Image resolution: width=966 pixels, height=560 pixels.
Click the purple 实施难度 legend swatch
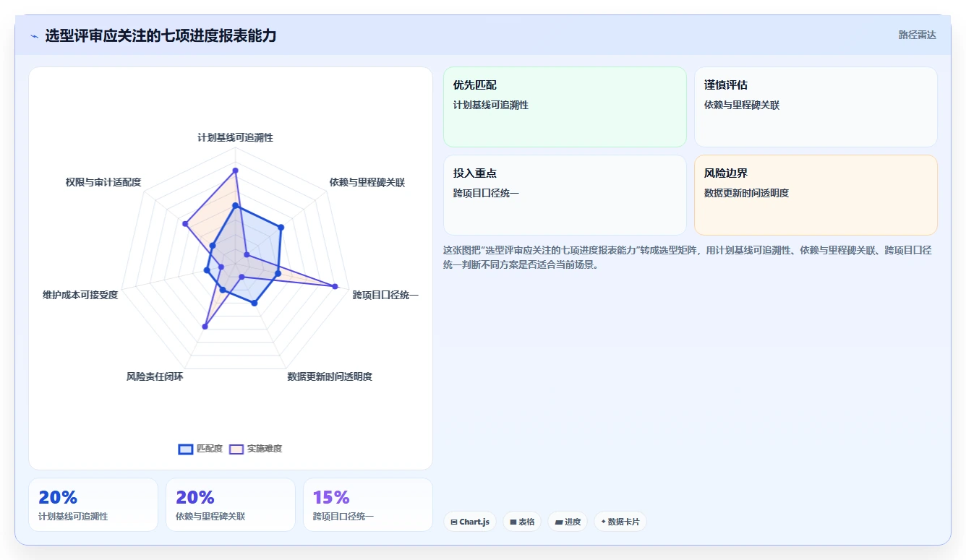236,449
